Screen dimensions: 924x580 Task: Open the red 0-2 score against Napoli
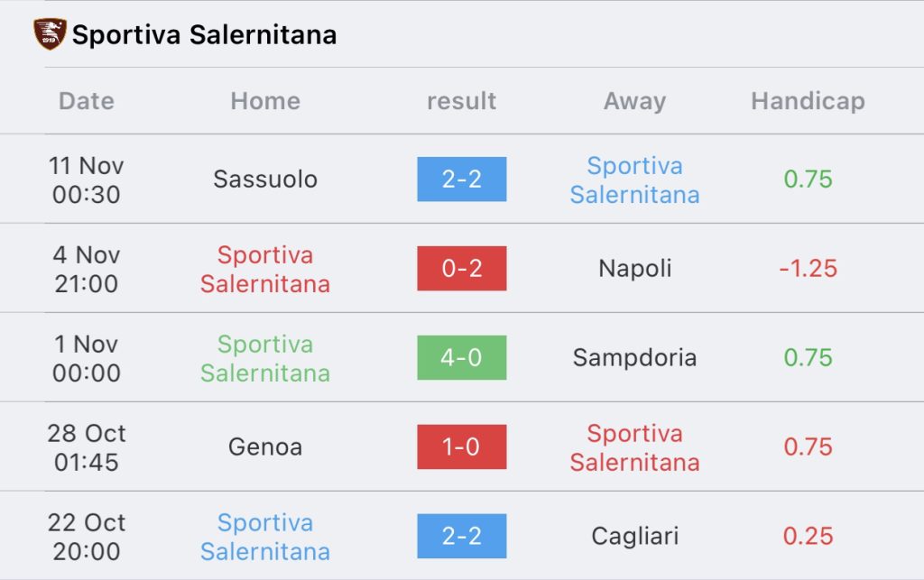click(x=462, y=269)
